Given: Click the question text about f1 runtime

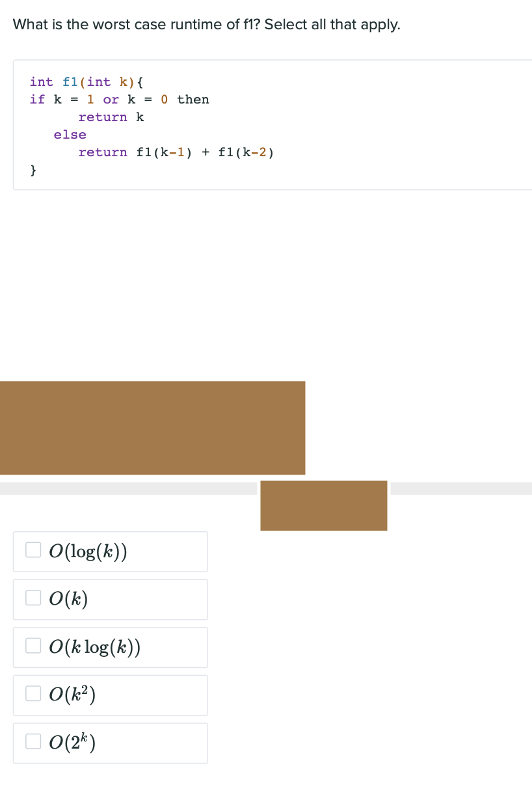Looking at the screenshot, I should (207, 25).
